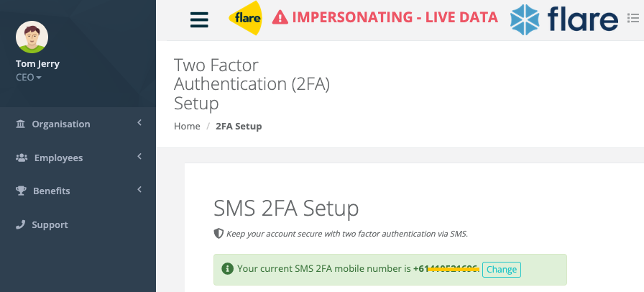
Task: Click the Benefits trophy icon
Action: point(21,191)
